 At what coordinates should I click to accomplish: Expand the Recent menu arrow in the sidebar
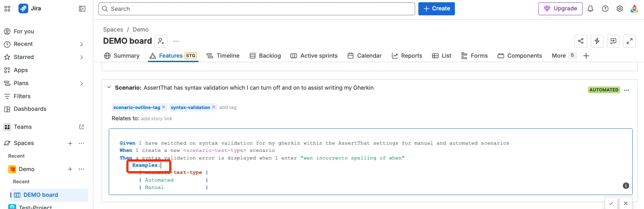pyautogui.click(x=82, y=44)
